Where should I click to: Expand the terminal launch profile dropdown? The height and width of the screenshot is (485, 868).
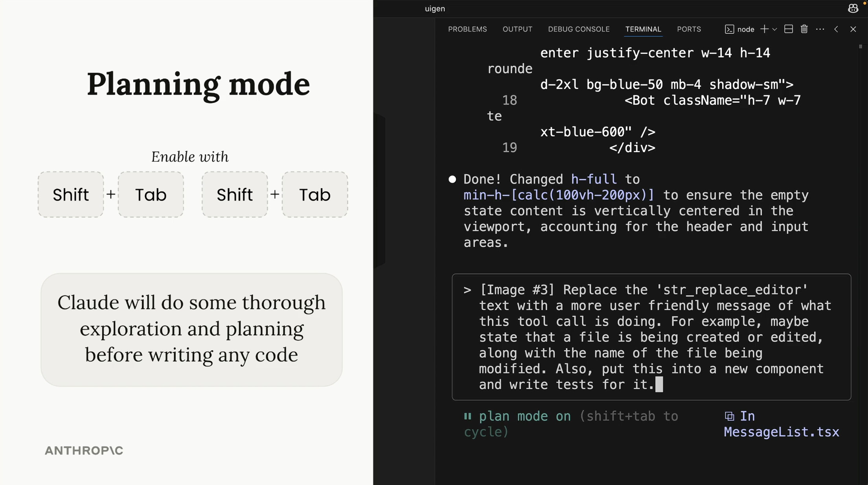coord(774,29)
